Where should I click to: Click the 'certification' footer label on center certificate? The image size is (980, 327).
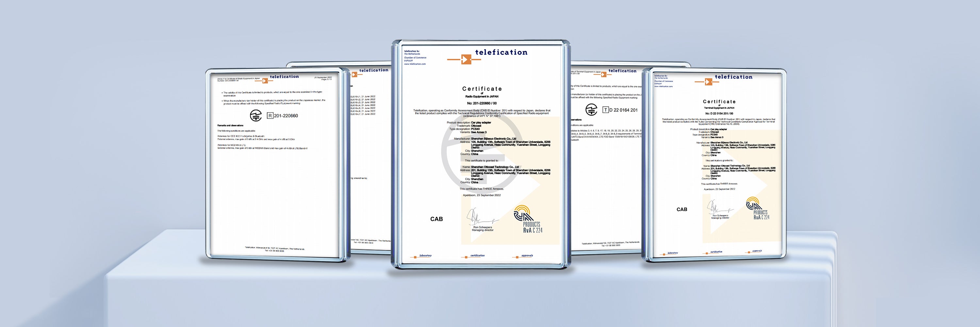pos(477,256)
